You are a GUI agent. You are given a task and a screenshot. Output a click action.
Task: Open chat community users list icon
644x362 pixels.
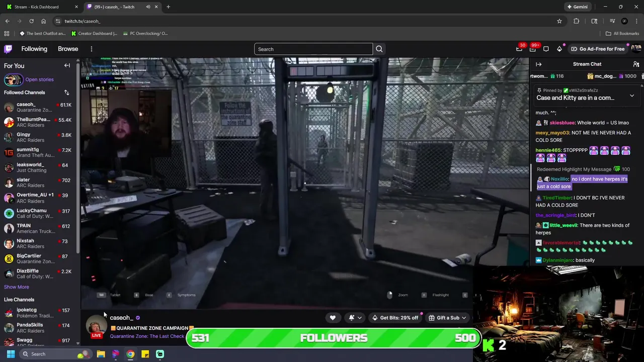pyautogui.click(x=636, y=64)
